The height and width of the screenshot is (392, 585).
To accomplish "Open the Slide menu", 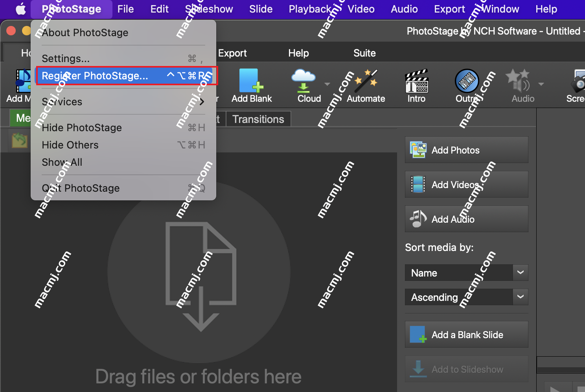I will click(261, 9).
